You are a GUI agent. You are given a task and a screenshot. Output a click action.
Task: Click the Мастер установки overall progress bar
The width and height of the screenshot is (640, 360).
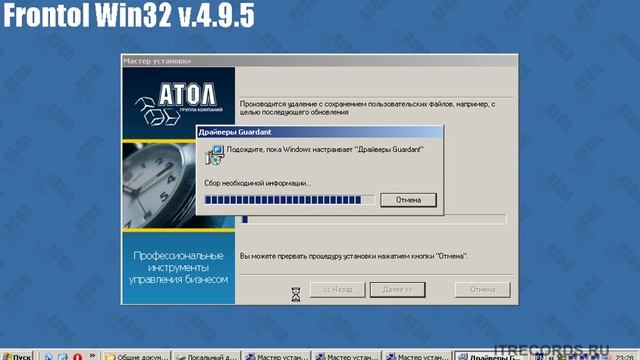[373, 220]
